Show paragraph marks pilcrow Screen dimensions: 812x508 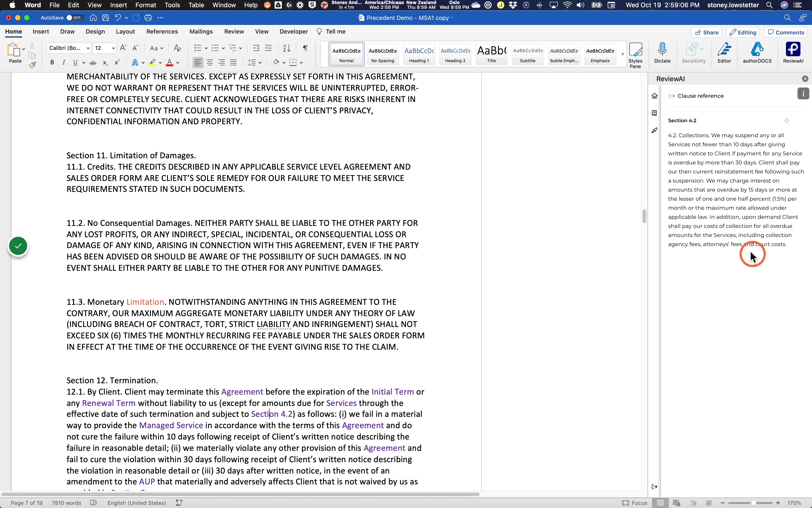click(x=305, y=48)
